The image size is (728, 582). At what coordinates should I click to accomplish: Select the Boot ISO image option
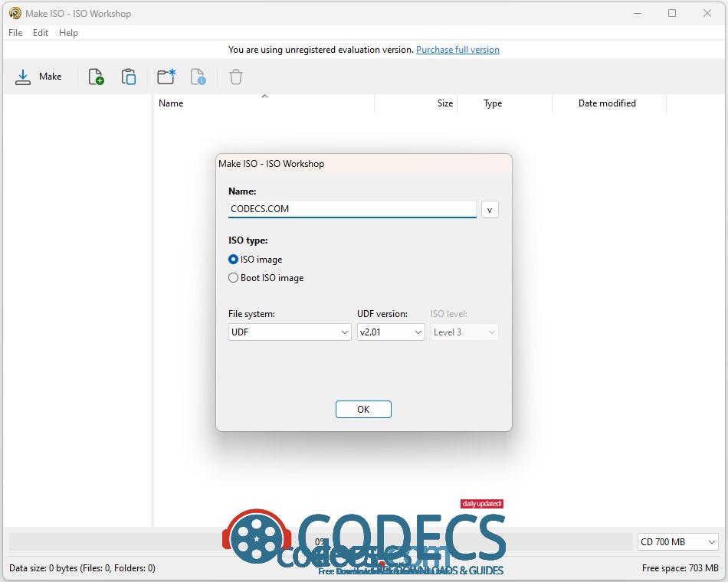tap(266, 278)
